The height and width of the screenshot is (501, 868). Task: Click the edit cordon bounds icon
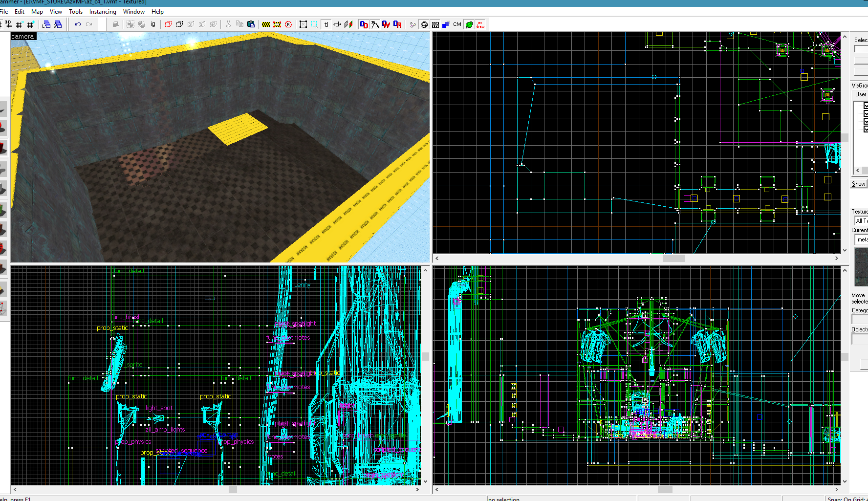[x=277, y=24]
